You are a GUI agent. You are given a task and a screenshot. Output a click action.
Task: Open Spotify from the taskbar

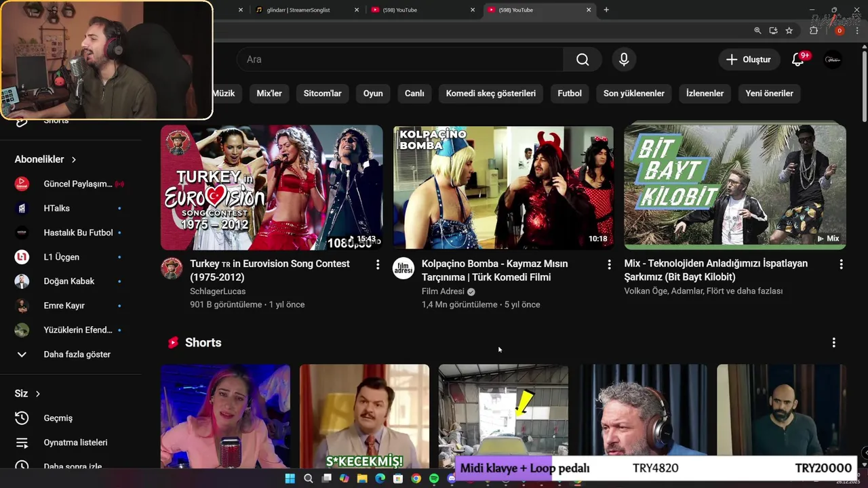[x=434, y=479]
